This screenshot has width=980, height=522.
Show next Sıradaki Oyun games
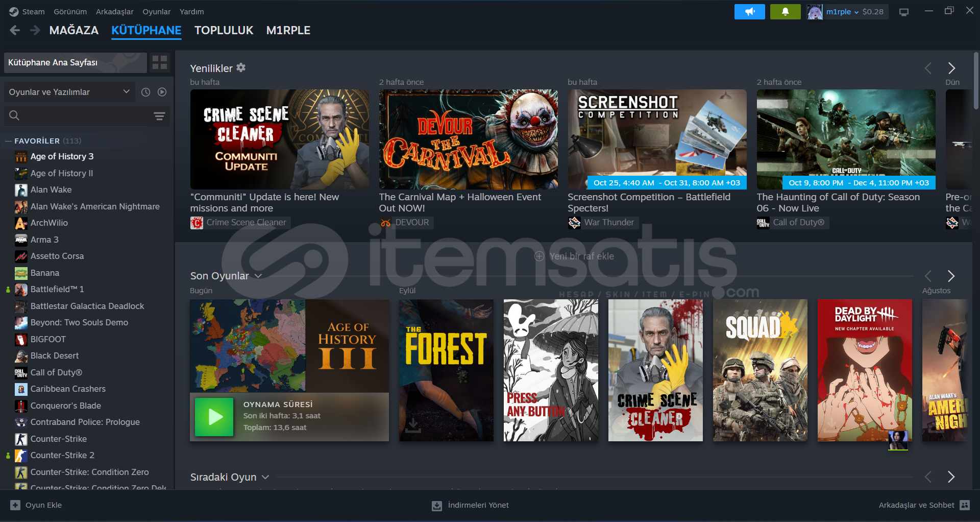(x=951, y=477)
